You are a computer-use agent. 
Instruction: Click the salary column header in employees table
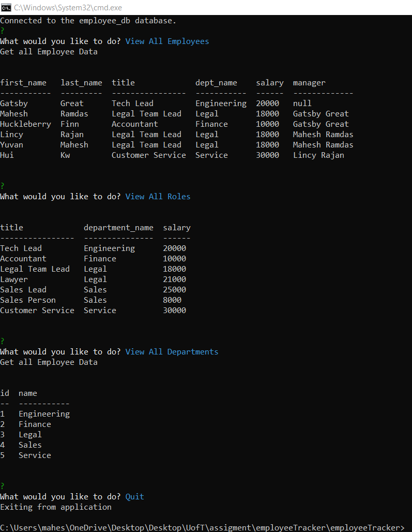(x=269, y=82)
